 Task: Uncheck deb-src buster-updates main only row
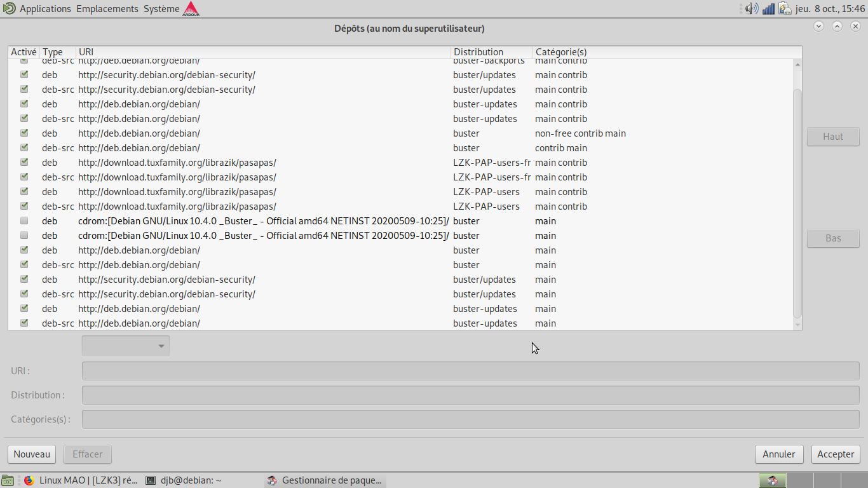[x=24, y=323]
